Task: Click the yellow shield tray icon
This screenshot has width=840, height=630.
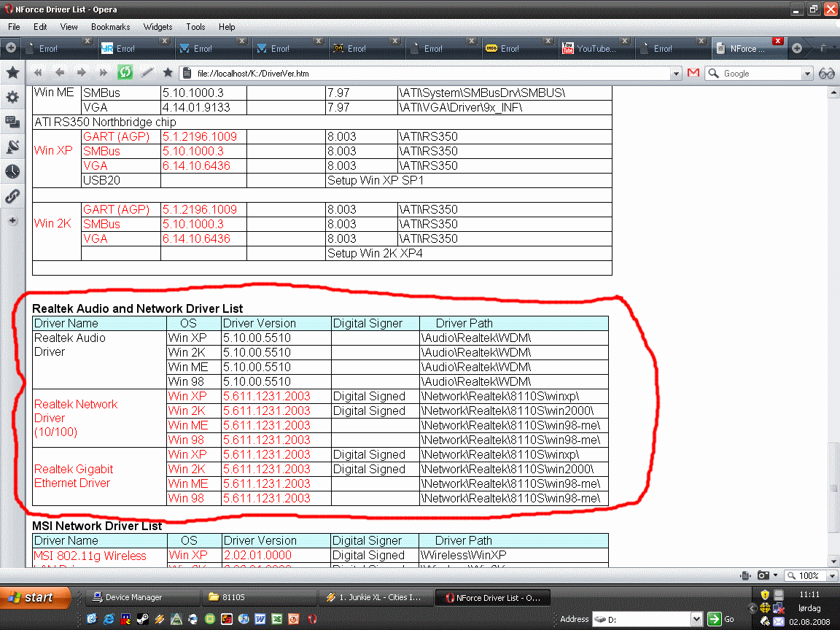Action: [x=765, y=595]
